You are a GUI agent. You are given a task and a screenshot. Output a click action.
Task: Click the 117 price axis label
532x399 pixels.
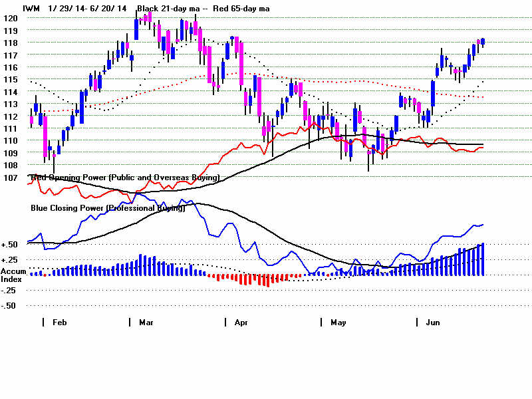(x=10, y=55)
